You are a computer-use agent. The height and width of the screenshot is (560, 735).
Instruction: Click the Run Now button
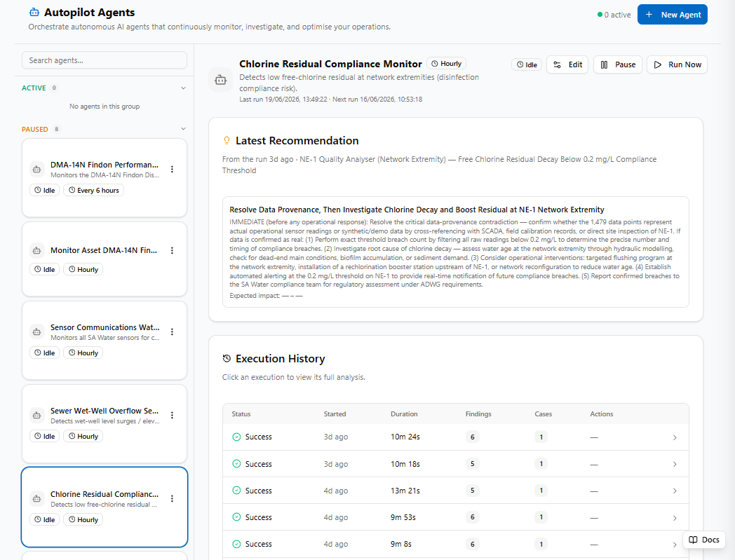(x=677, y=64)
